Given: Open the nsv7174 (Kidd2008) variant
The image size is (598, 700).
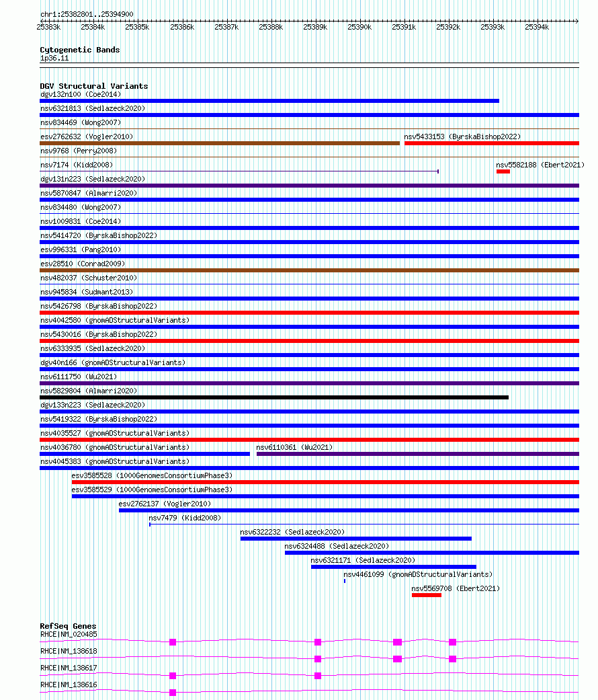Looking at the screenshot, I should coord(76,165).
